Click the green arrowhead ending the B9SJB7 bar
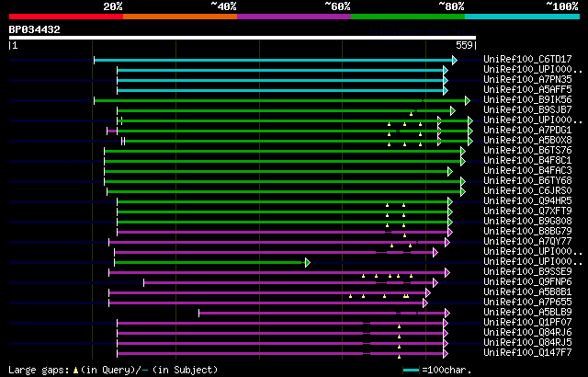The image size is (588, 377). pos(453,110)
